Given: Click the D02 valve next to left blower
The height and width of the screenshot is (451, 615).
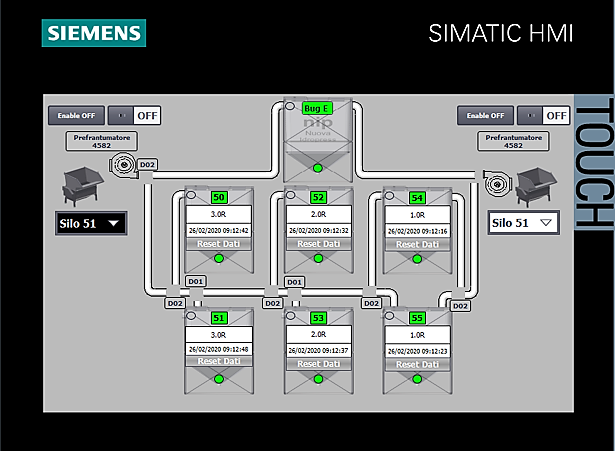Looking at the screenshot, I should pyautogui.click(x=147, y=165).
